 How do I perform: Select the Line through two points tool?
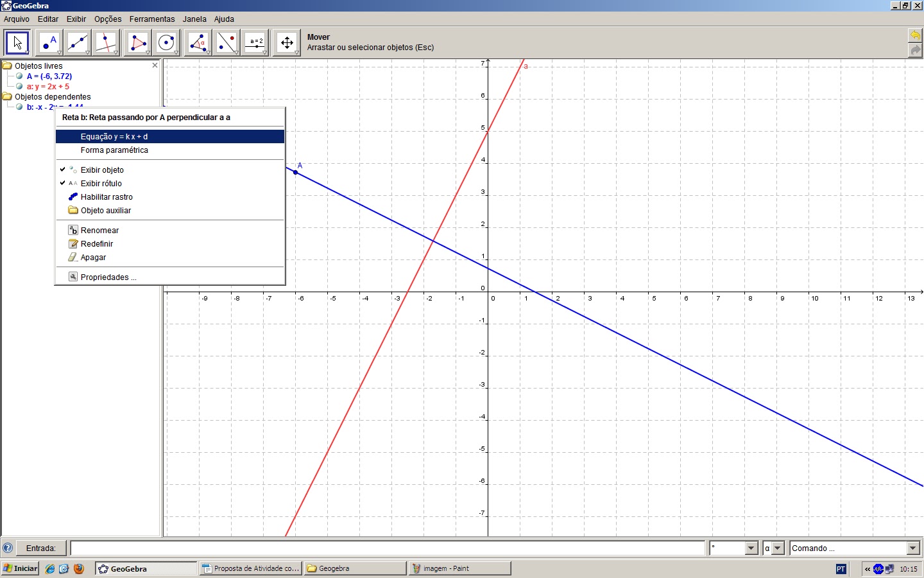[78, 43]
